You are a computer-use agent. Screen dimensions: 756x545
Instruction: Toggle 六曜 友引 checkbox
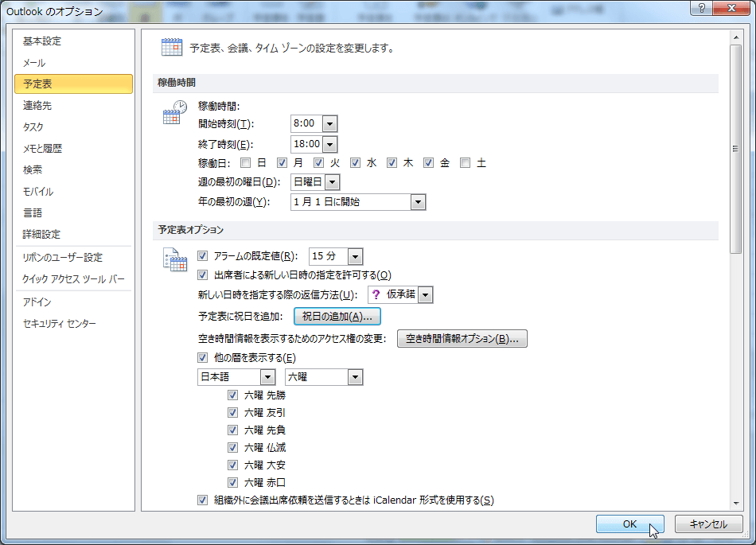[233, 412]
